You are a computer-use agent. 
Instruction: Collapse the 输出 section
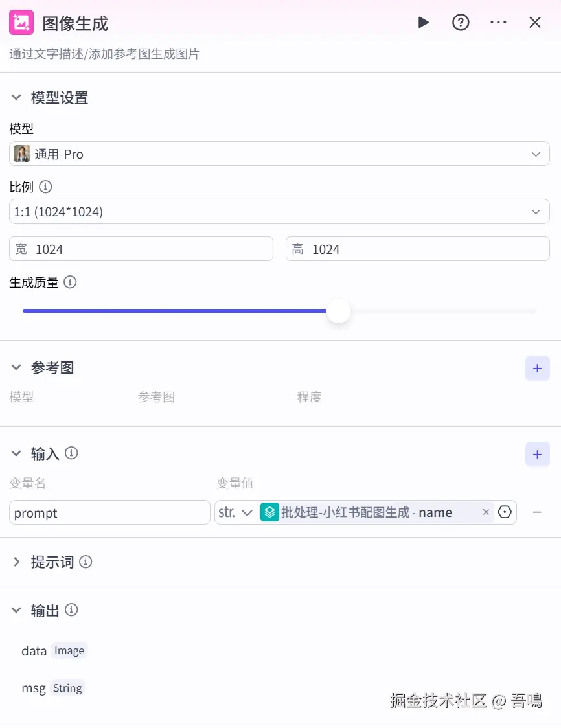[16, 609]
